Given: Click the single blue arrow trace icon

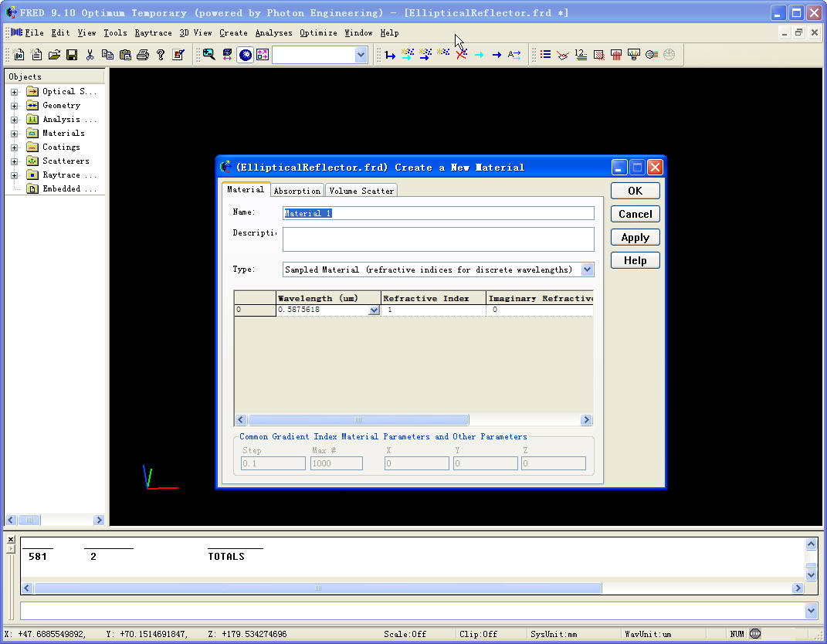Looking at the screenshot, I should [x=497, y=54].
